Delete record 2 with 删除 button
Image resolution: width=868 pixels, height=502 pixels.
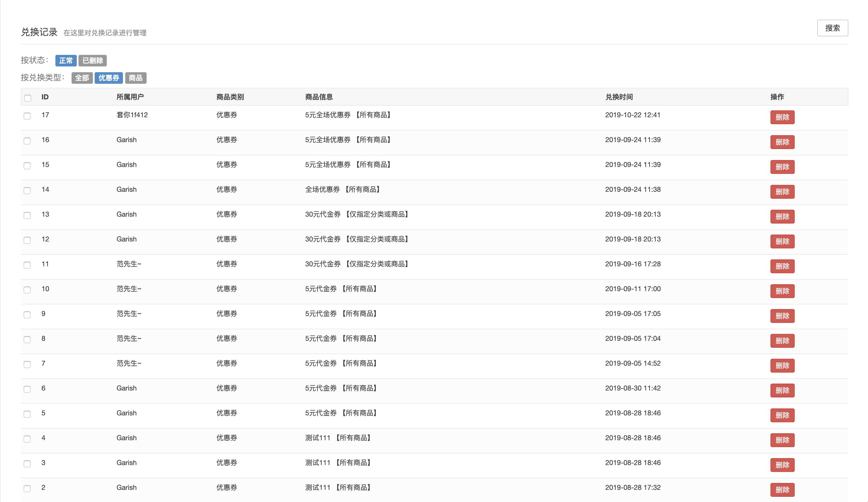click(x=782, y=490)
